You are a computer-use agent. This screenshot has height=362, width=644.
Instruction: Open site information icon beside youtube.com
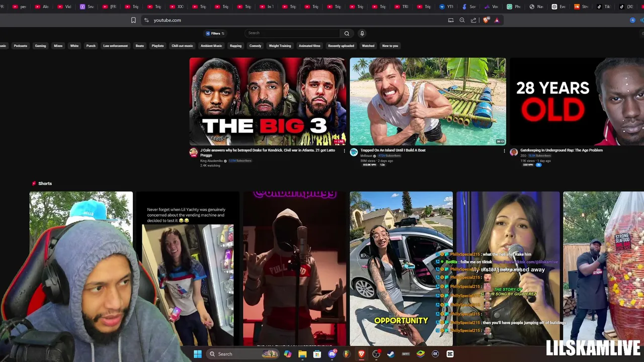pos(146,20)
